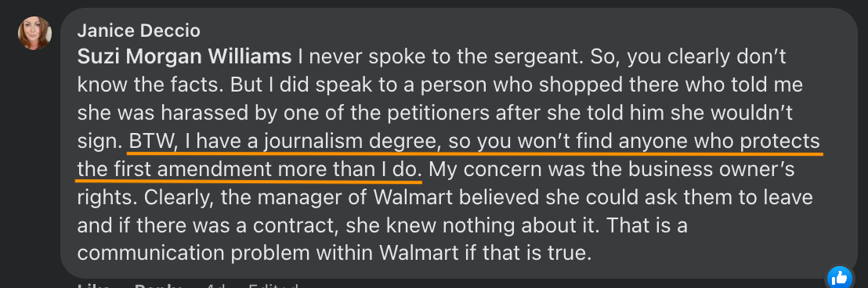Click the word 'petitioners' in the comment
This screenshot has height=288, width=868.
coord(433,113)
